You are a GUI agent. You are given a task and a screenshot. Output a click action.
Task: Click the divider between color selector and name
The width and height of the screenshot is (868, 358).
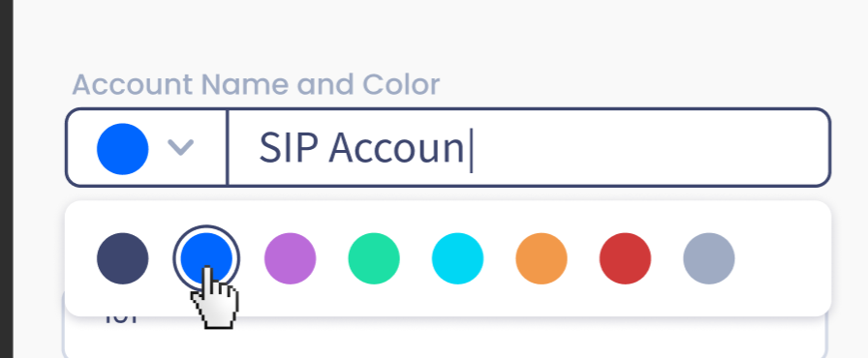pyautogui.click(x=228, y=147)
